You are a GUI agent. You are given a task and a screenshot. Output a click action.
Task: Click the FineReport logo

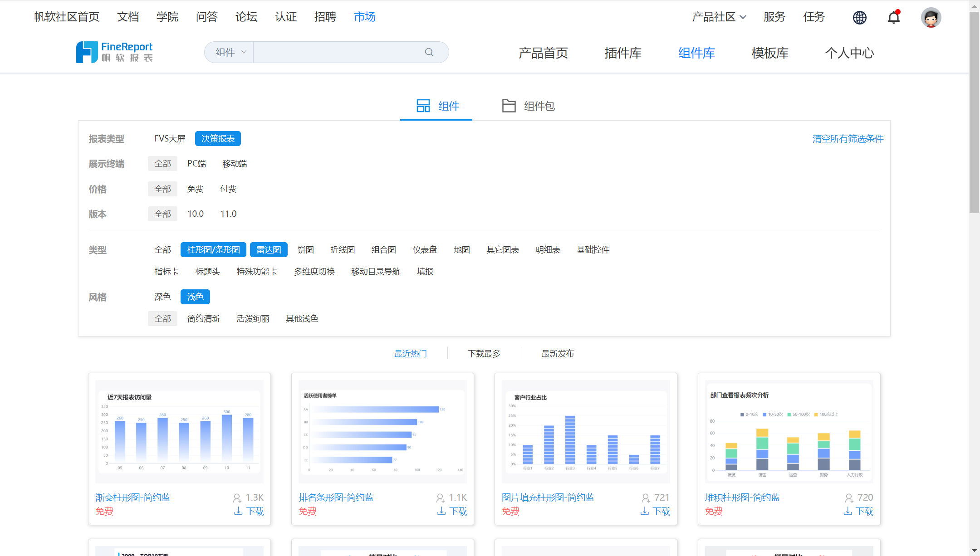[114, 52]
